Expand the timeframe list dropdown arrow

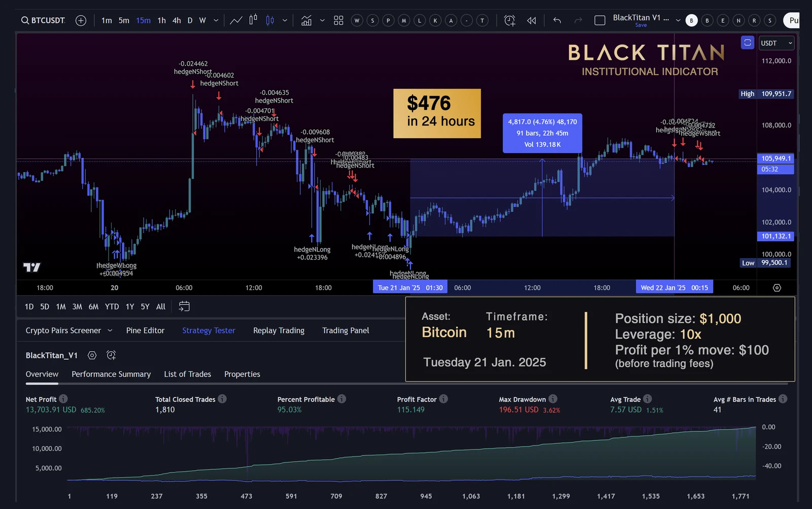click(216, 20)
